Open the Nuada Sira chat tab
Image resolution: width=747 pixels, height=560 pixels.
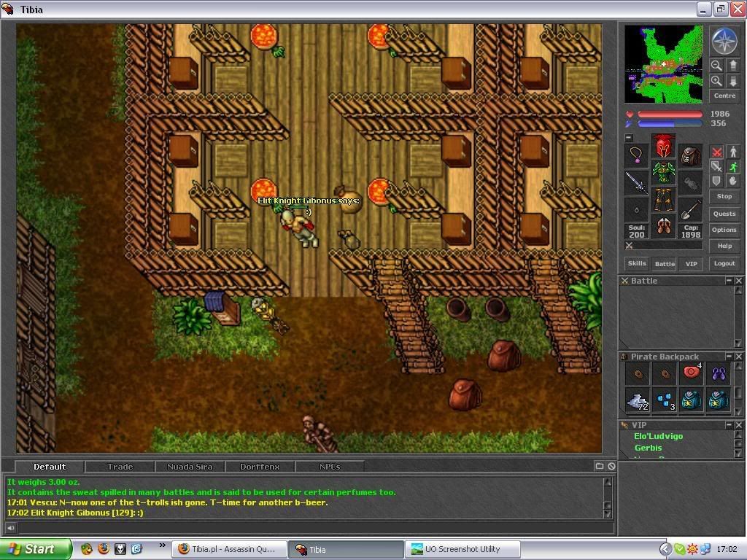tap(190, 467)
